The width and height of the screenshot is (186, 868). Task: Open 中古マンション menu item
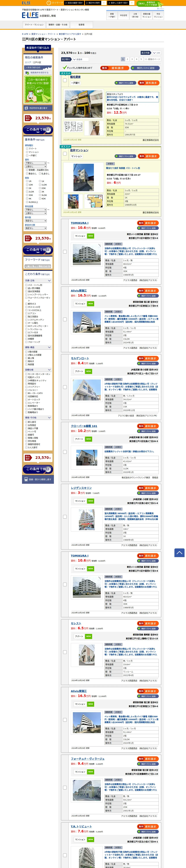point(158,15)
